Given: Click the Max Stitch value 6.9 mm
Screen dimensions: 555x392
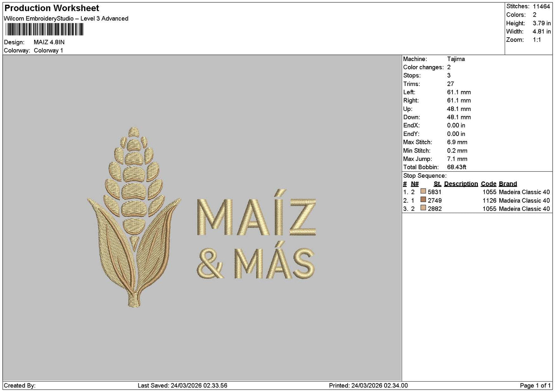Looking at the screenshot, I should [x=457, y=142].
